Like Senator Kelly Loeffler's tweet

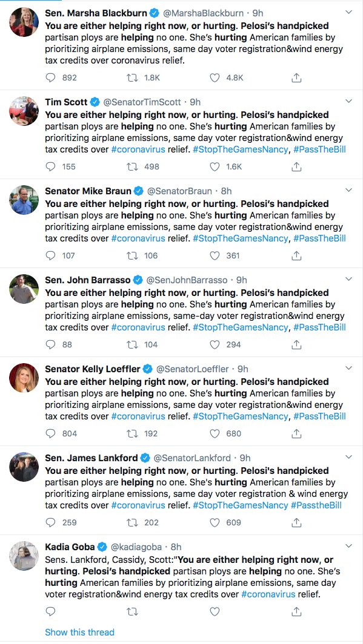coord(215,433)
